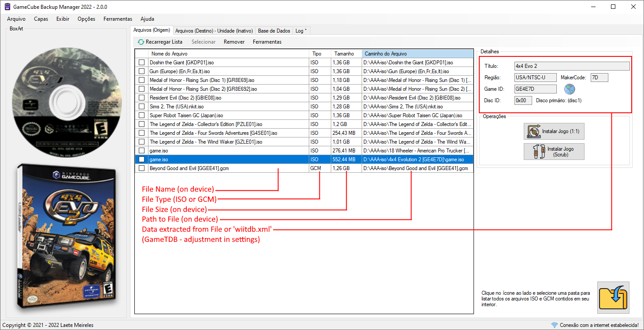The image size is (644, 330).
Task: Select Super Robot Taisen GC (Japan).iso
Action: [x=304, y=115]
